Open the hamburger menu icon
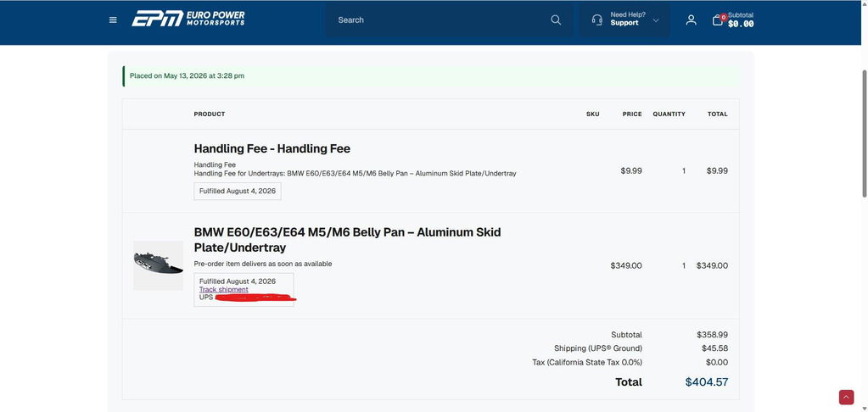 click(113, 19)
